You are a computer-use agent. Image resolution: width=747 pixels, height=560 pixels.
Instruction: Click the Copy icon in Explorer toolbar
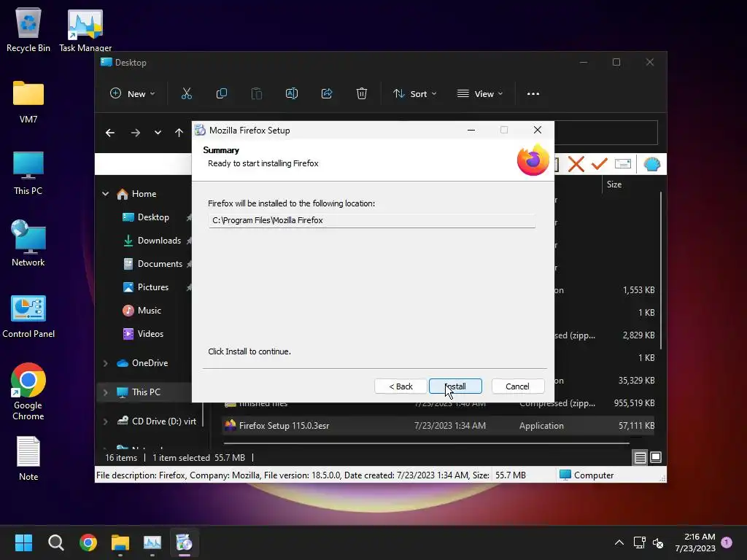222,94
